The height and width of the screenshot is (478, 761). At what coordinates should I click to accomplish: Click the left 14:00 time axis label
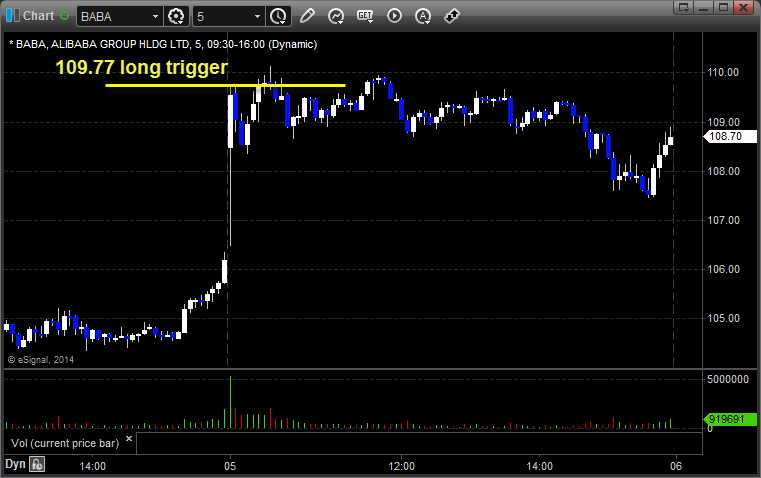coord(93,466)
